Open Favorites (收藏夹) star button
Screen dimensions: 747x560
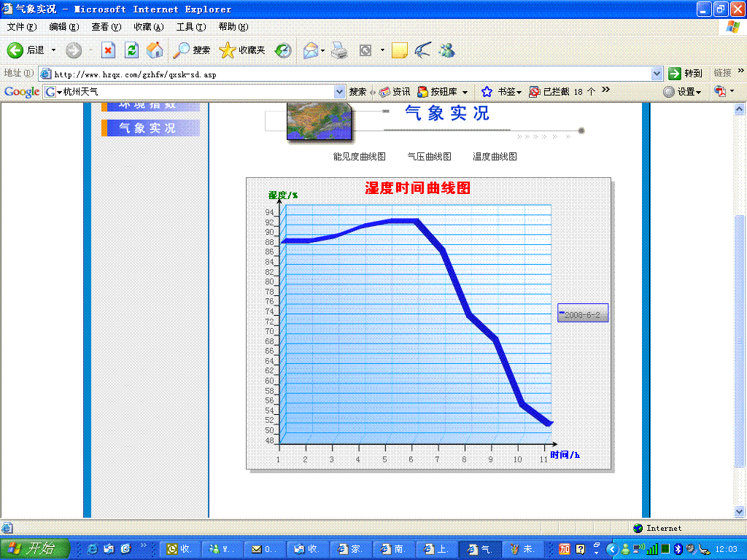pos(242,50)
